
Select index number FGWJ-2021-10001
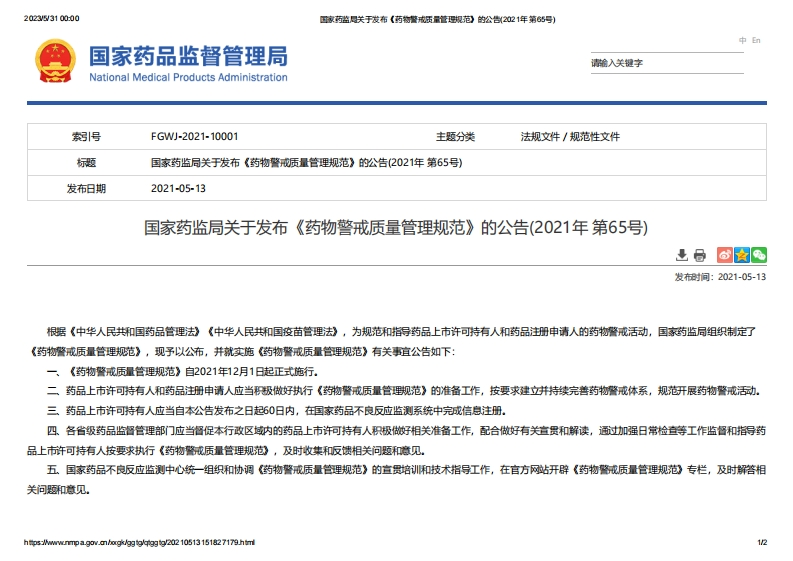194,136
